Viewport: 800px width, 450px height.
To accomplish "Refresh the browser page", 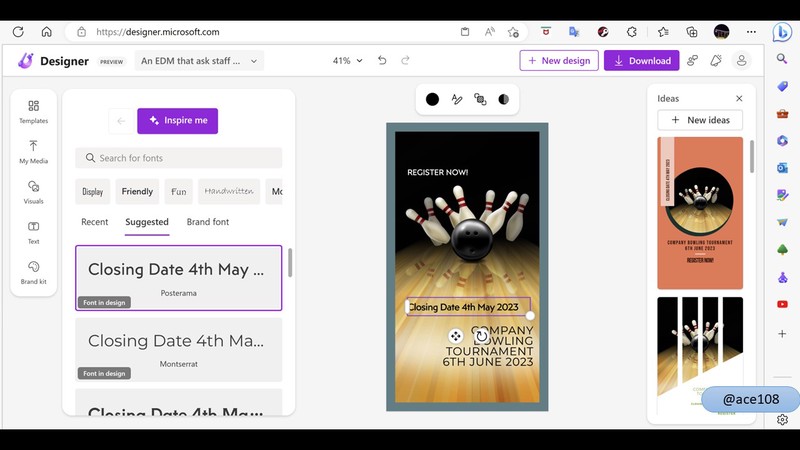I will 18,32.
